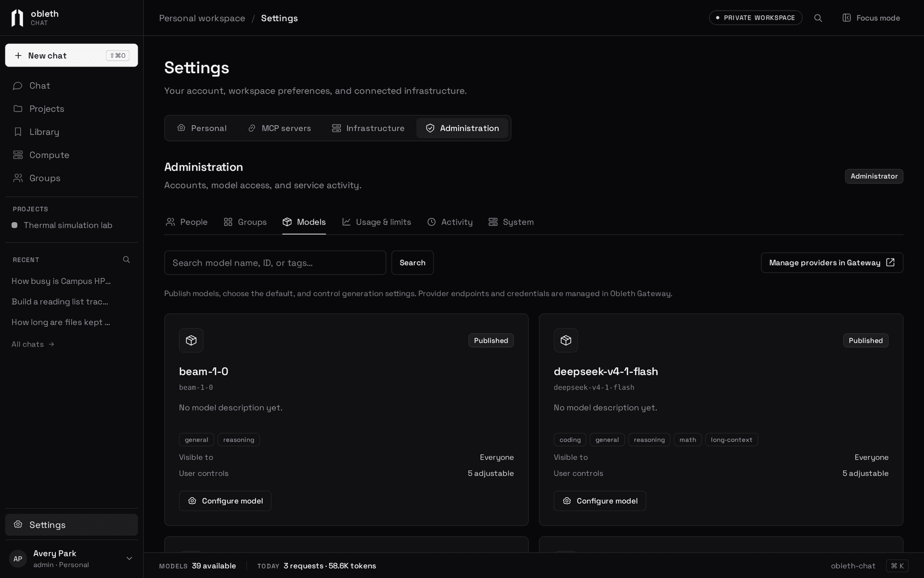Click the Chat bubble icon in sidebar

tap(18, 86)
